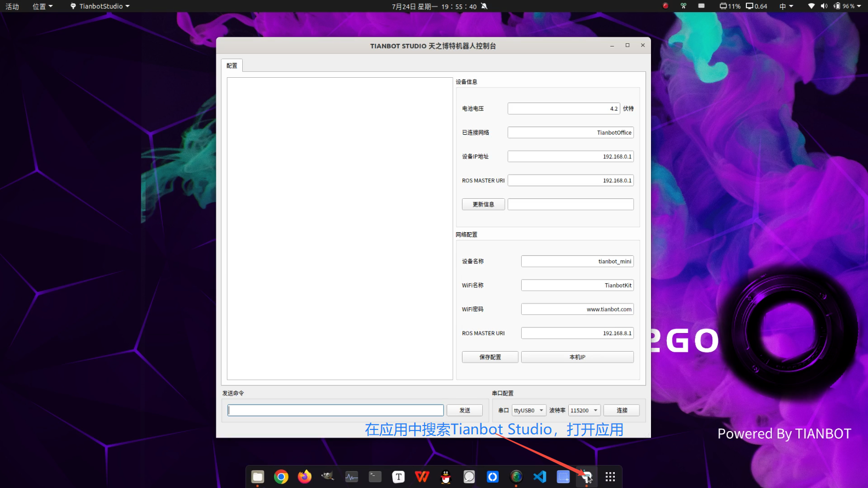Click the 更新信息 button

tap(483, 204)
